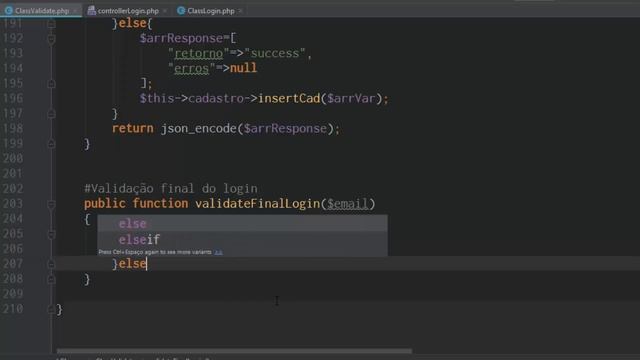The image size is (640, 360).
Task: Click the "success" string value
Action: tap(274, 53)
